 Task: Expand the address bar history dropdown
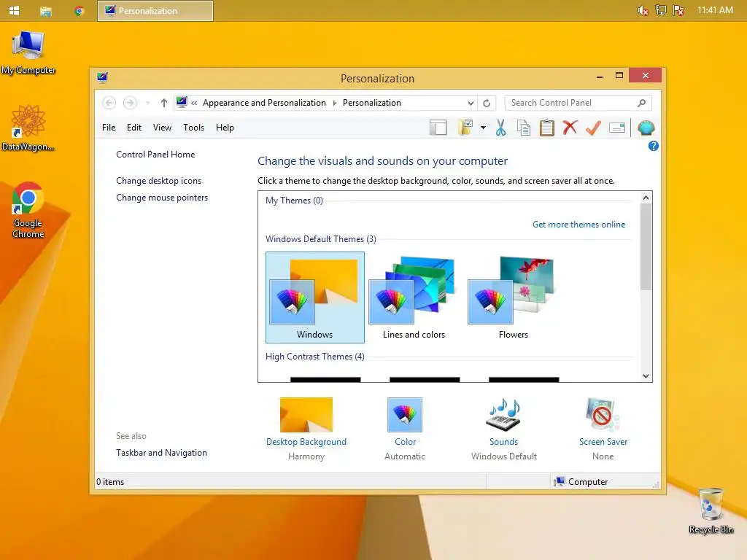coord(471,103)
